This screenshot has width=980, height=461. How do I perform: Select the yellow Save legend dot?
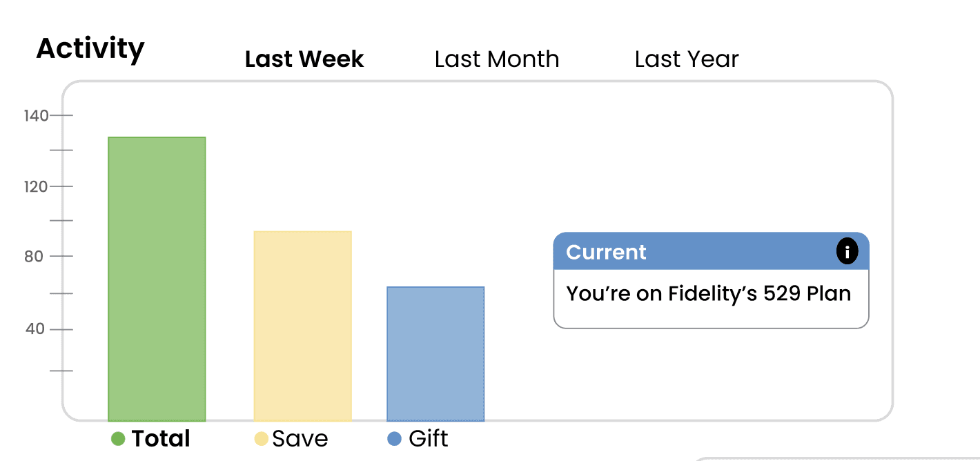(261, 438)
